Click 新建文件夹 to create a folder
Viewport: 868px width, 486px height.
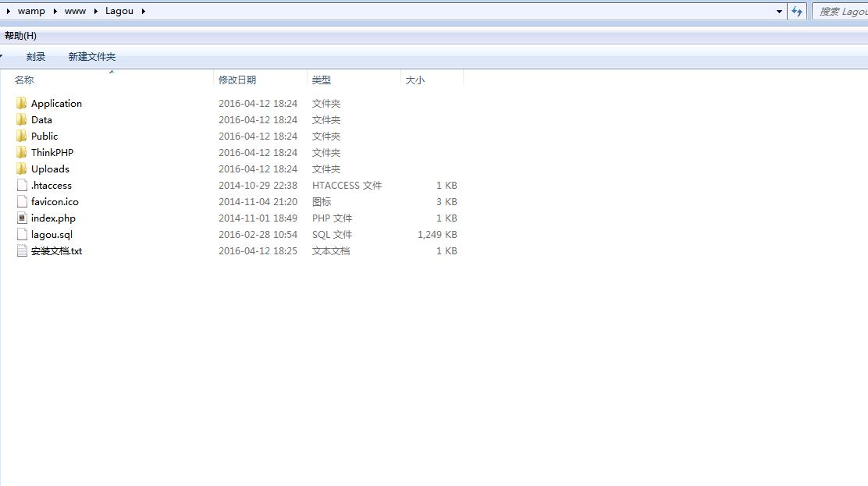(92, 57)
